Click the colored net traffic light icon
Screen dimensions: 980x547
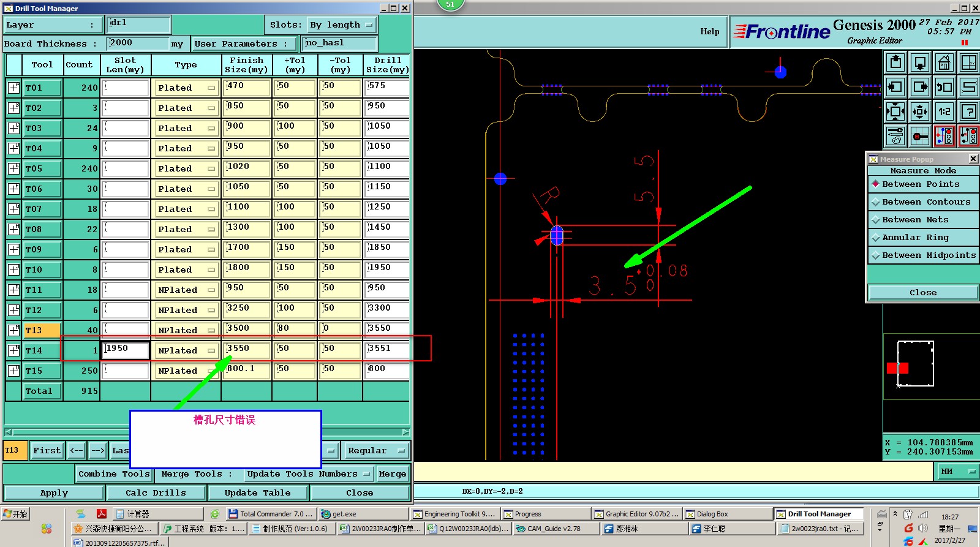pos(944,136)
